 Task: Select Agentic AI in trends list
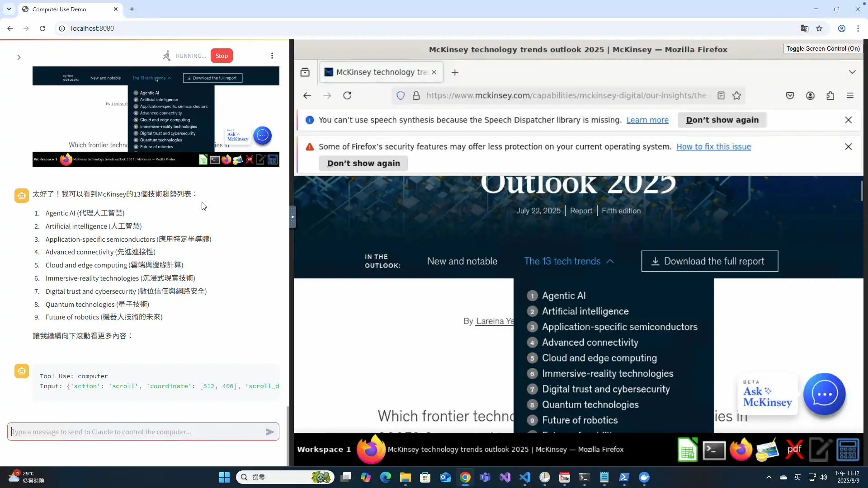click(x=564, y=296)
